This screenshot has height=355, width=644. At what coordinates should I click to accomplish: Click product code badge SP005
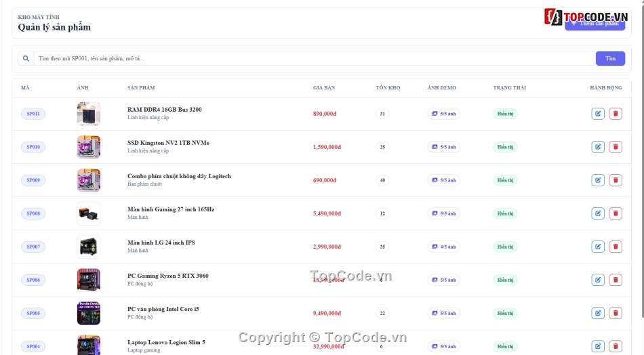(33, 313)
